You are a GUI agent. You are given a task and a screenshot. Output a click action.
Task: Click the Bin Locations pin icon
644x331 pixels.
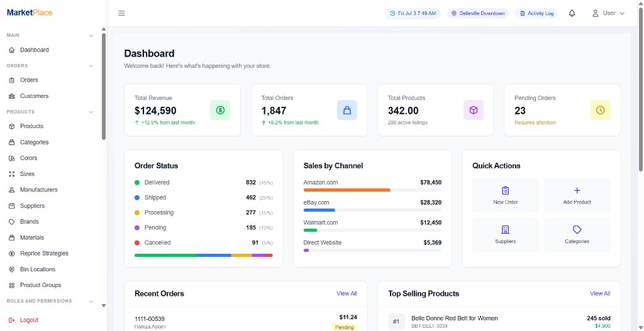pyautogui.click(x=11, y=269)
